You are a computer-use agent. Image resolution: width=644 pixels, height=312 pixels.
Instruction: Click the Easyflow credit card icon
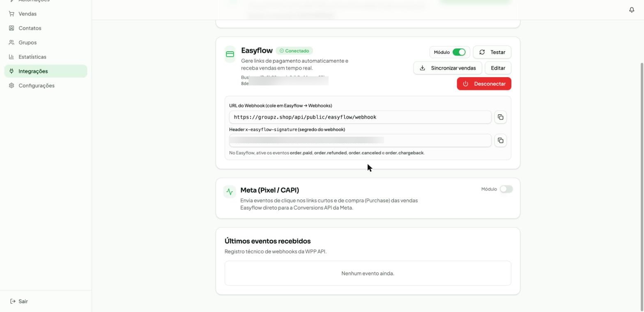point(230,54)
